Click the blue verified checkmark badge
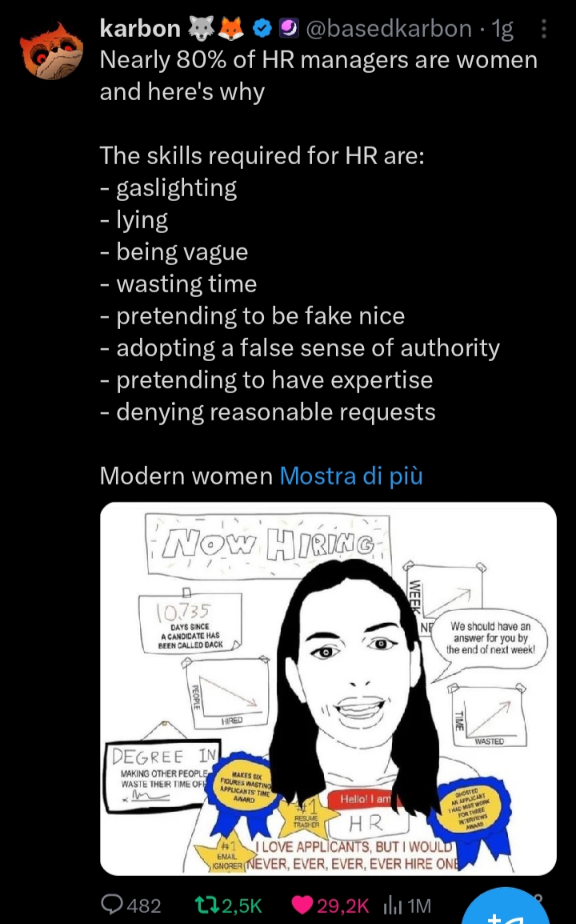This screenshot has width=576, height=924. tap(262, 28)
